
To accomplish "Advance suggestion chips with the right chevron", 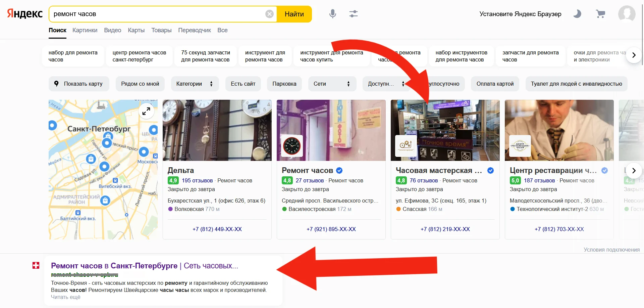I will click(x=634, y=55).
